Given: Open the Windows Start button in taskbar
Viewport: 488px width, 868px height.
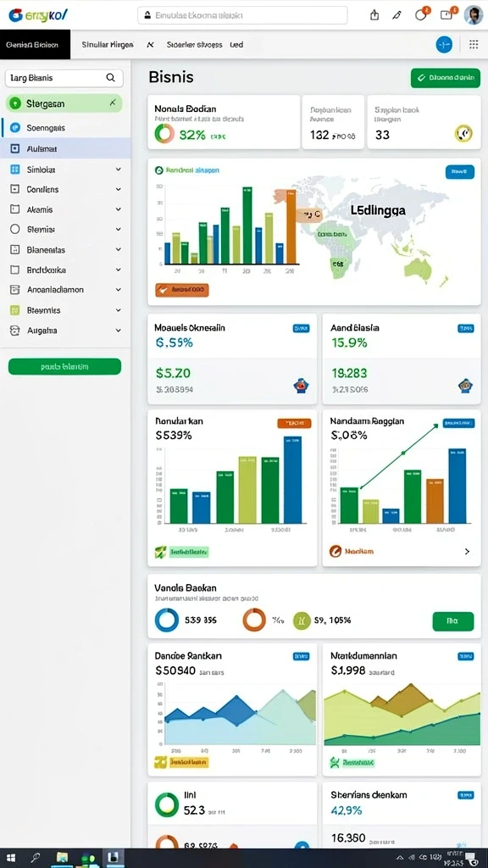Looking at the screenshot, I should (x=10, y=858).
